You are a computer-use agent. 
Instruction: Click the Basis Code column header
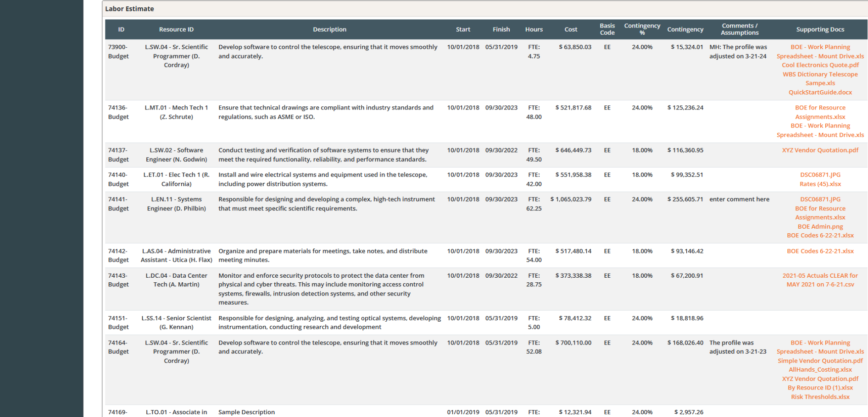607,29
